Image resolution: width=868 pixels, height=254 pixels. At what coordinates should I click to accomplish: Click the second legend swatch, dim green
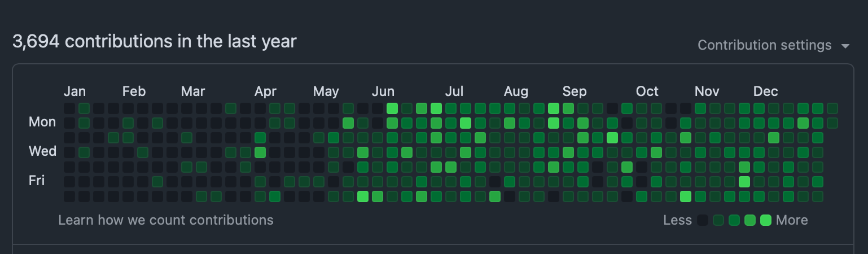[718, 220]
